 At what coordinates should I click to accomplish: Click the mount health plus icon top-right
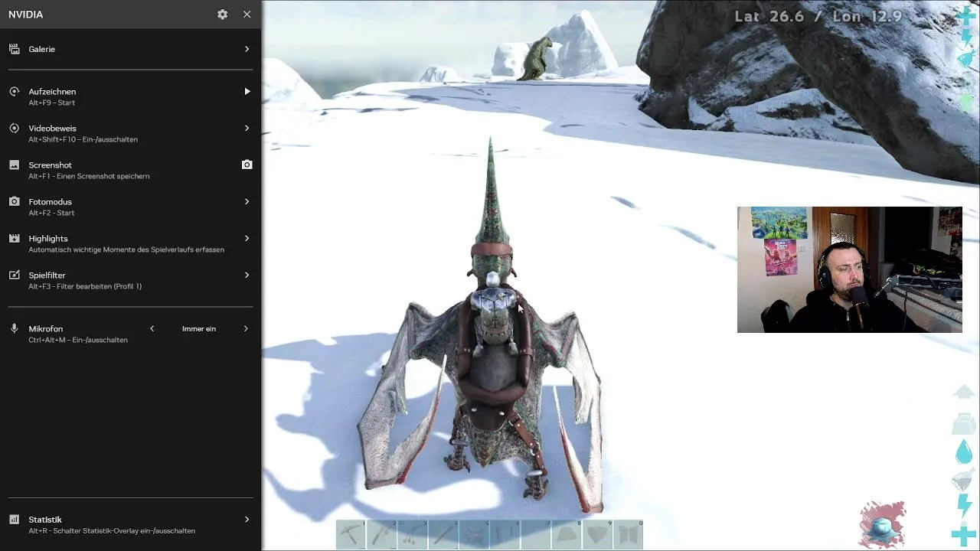(x=967, y=15)
